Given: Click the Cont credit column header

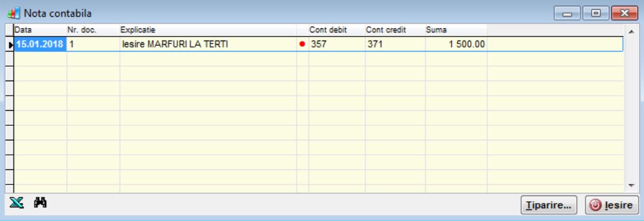Looking at the screenshot, I should click(x=395, y=30).
